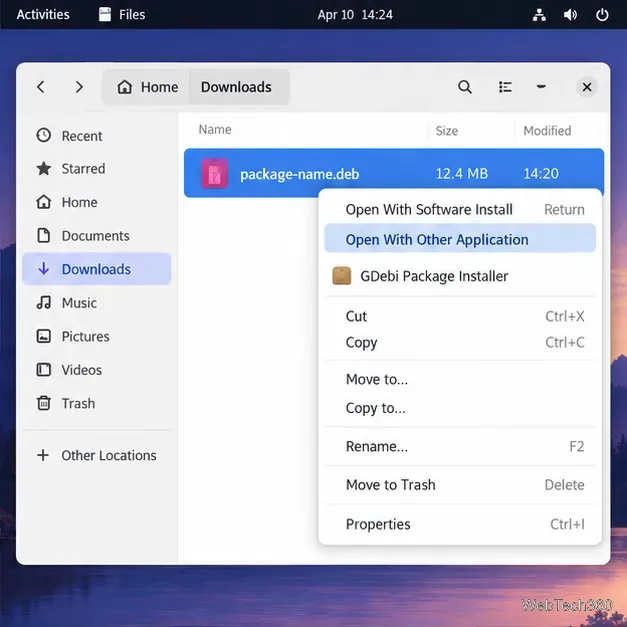Screen dimensions: 627x627
Task: Open search with the magnifier icon
Action: (x=465, y=87)
